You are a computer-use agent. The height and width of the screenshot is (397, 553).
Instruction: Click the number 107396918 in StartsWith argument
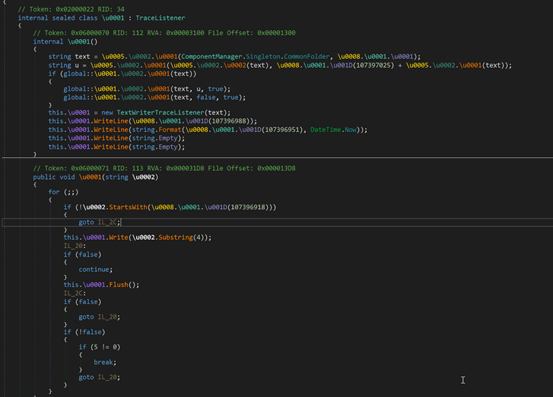(248, 207)
